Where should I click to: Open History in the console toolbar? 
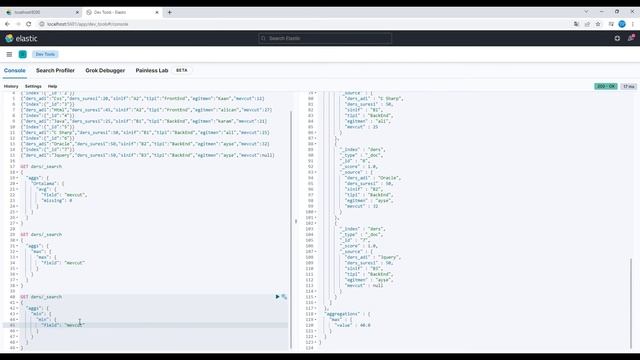point(11,87)
